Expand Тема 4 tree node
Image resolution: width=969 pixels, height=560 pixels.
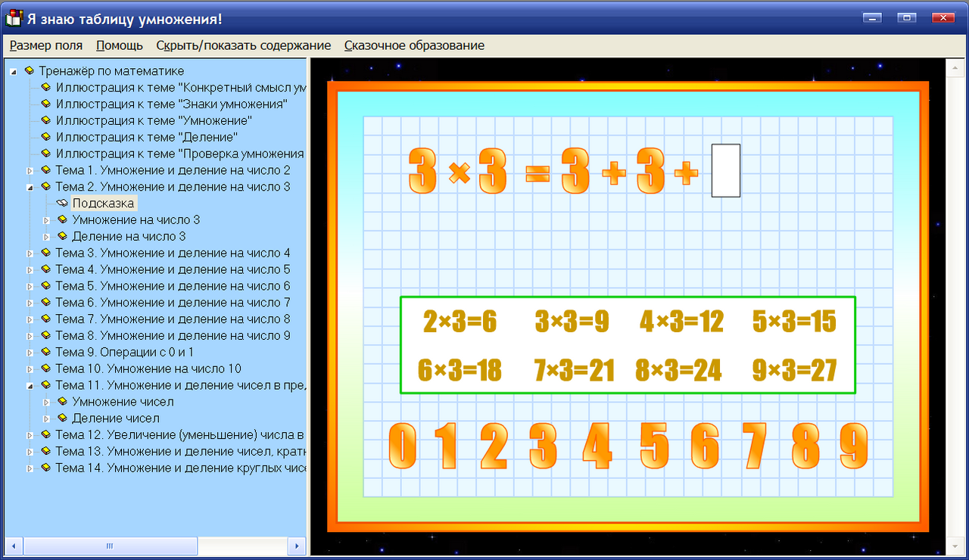tap(30, 270)
